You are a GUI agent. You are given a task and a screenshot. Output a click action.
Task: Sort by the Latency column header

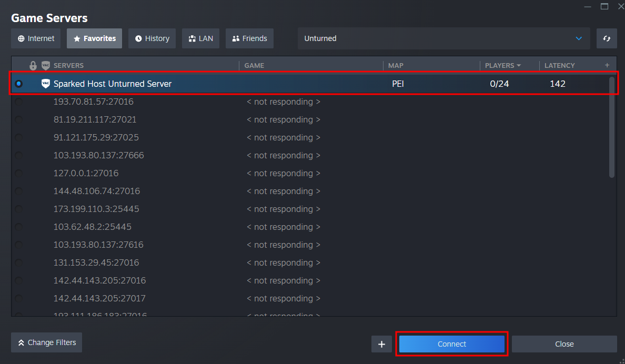(560, 65)
